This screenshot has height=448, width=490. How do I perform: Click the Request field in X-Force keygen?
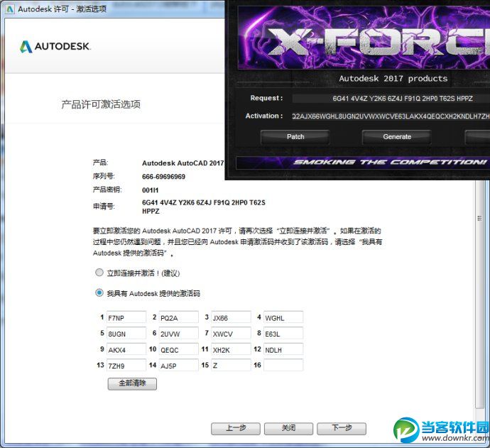pos(391,99)
